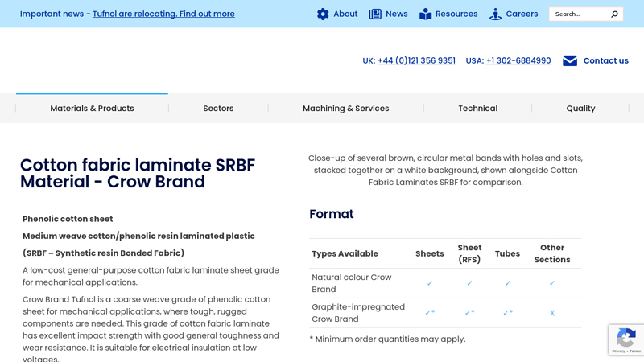Screen dimensions: 644x362
Task: Click the About gear icon
Action: click(323, 14)
